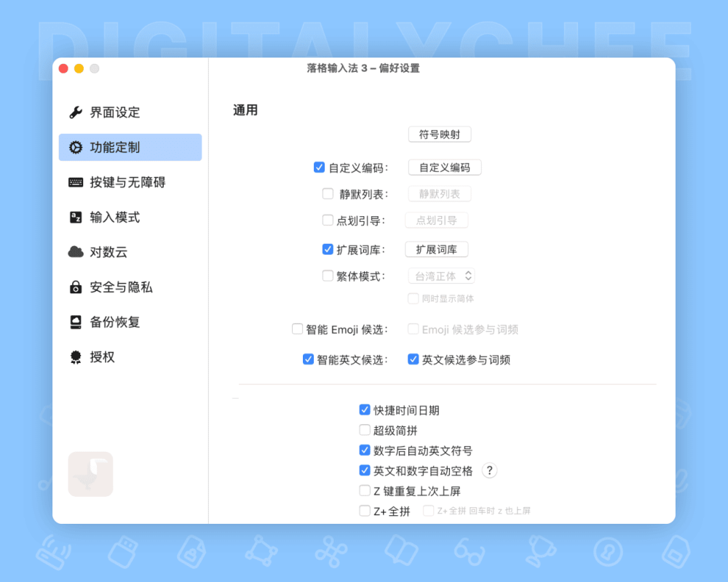Click the license badge icon beside 授权
The width and height of the screenshot is (728, 582).
(76, 357)
